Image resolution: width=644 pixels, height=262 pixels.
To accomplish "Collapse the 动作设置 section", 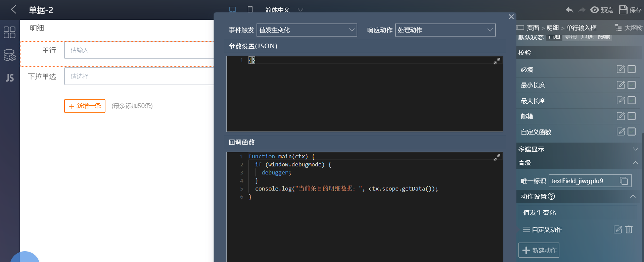I will (x=578, y=196).
